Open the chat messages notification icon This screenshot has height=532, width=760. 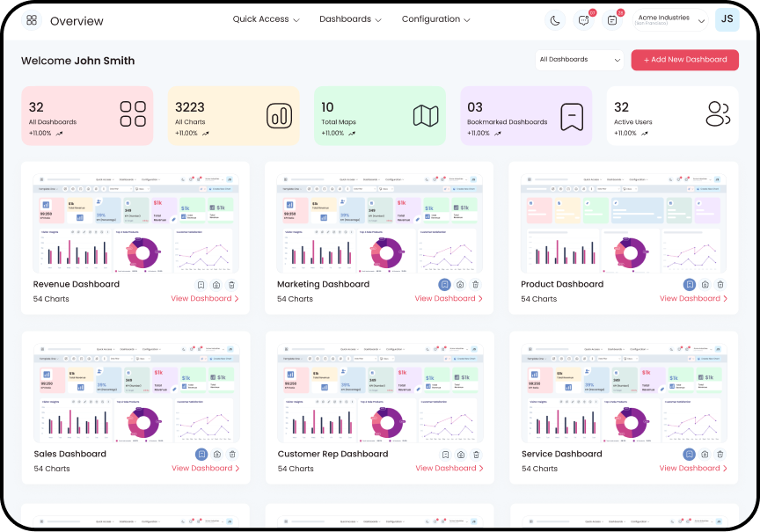point(583,20)
